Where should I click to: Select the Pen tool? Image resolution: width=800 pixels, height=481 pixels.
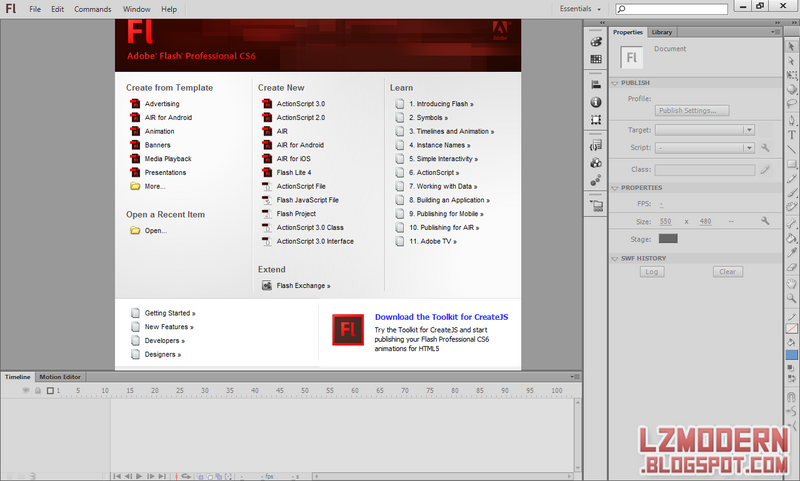791,120
